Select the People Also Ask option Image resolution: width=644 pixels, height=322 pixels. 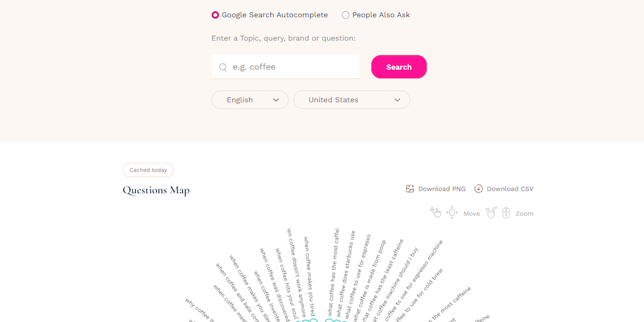pos(345,15)
